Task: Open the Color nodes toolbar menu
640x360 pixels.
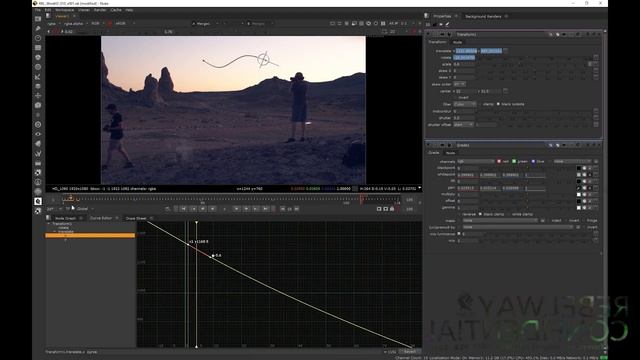Action: 38,58
